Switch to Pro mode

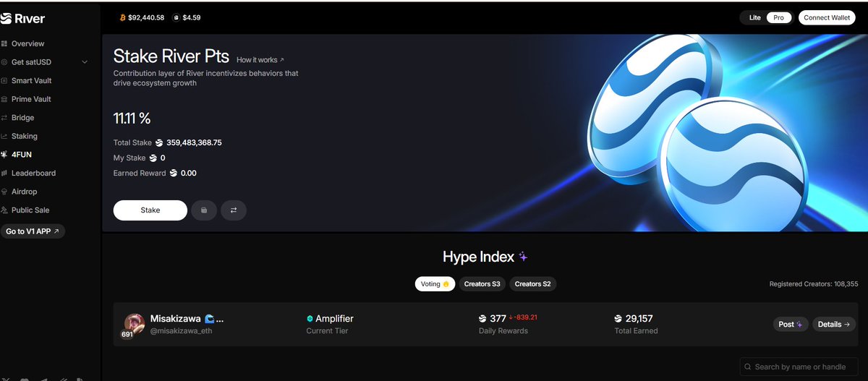pos(778,17)
